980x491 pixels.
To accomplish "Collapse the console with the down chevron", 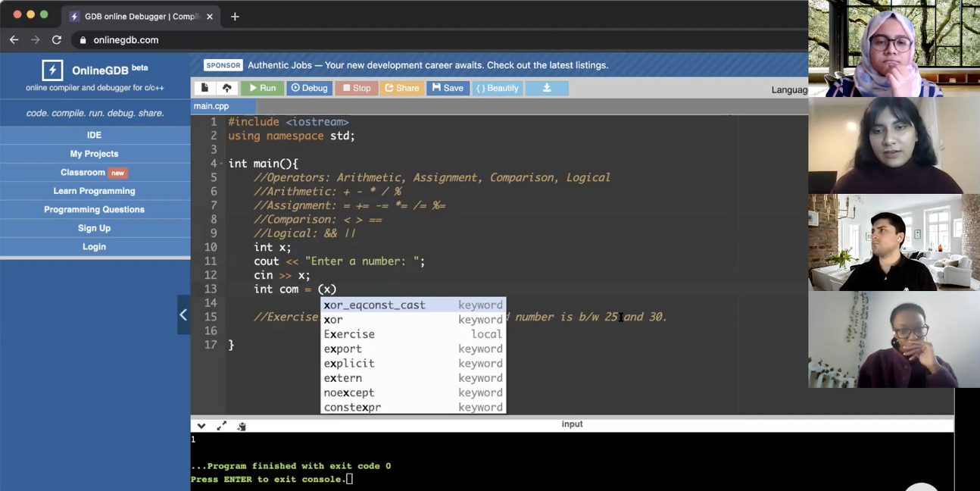I will (201, 426).
